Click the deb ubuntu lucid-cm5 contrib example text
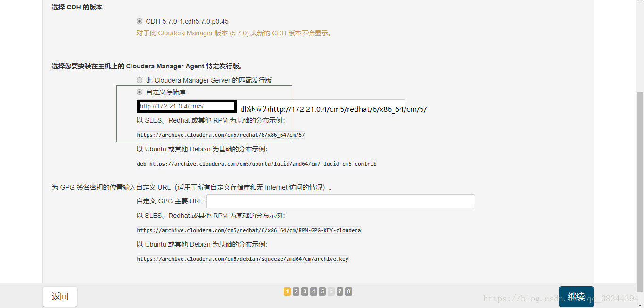The image size is (644, 308). 256,164
